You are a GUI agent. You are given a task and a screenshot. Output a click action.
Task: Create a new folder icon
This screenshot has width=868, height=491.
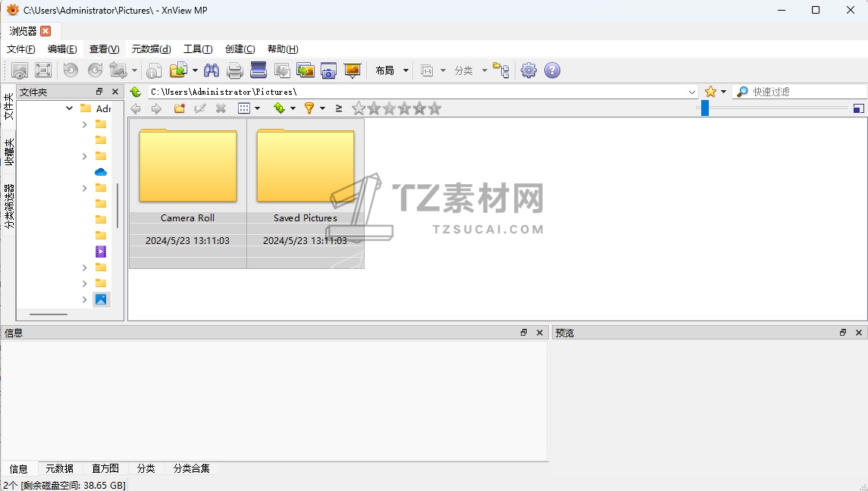point(180,108)
